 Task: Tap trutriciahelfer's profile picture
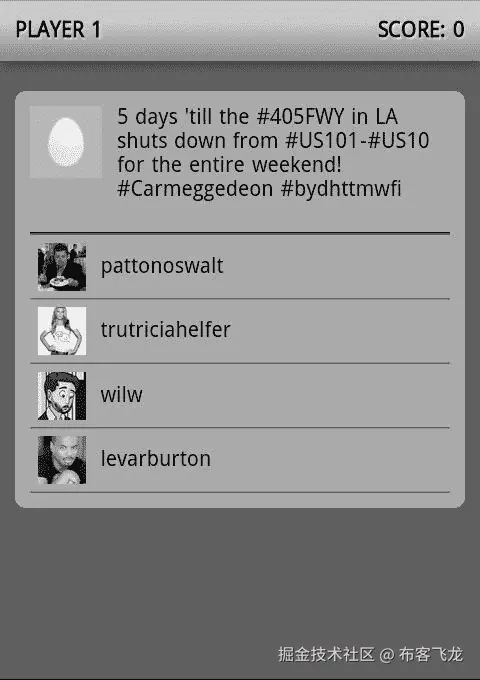62,331
